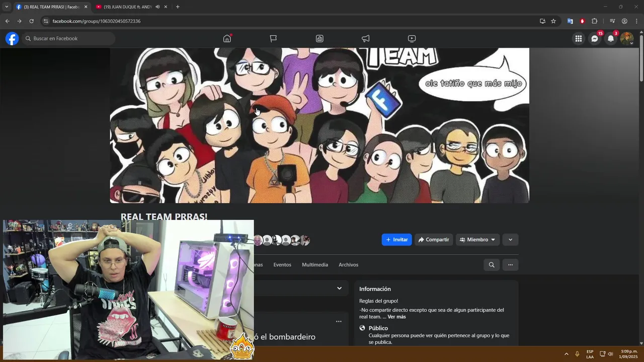Mute the audio-playing YouTube tab

(x=157, y=7)
